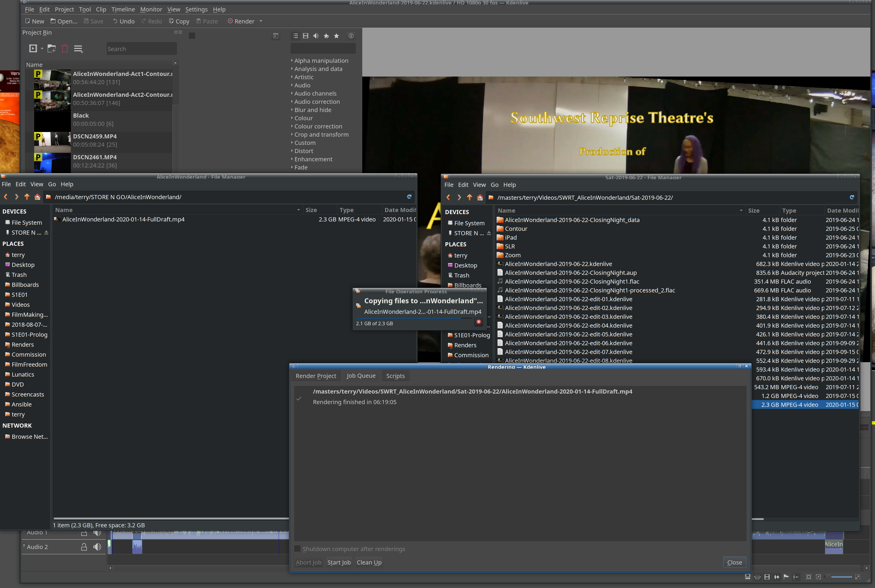Open the Render button dropdown arrow
Screen dimensions: 875x588
(x=261, y=21)
